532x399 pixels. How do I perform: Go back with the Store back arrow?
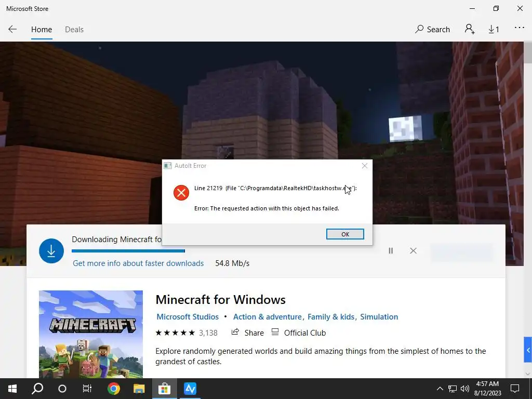12,30
